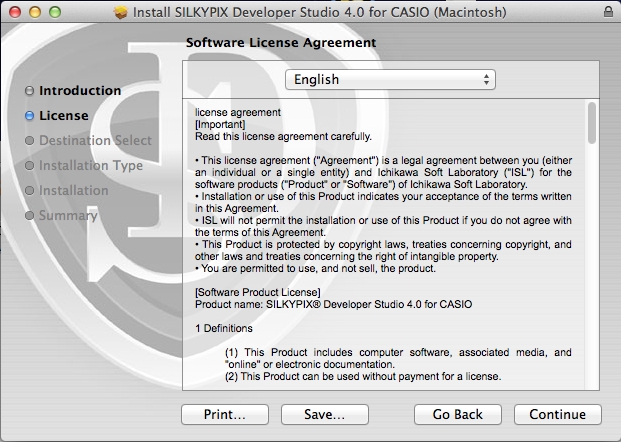Click the bullet beside Summary

pos(29,215)
